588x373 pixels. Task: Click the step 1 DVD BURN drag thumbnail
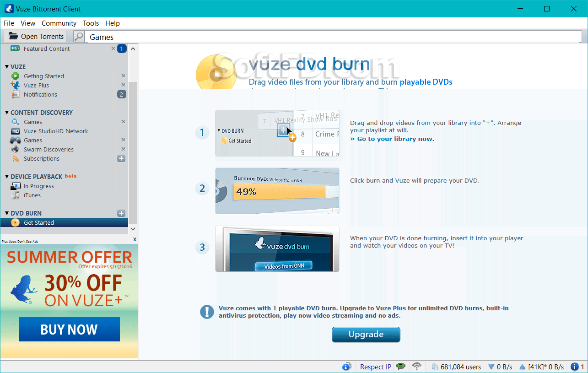click(277, 133)
